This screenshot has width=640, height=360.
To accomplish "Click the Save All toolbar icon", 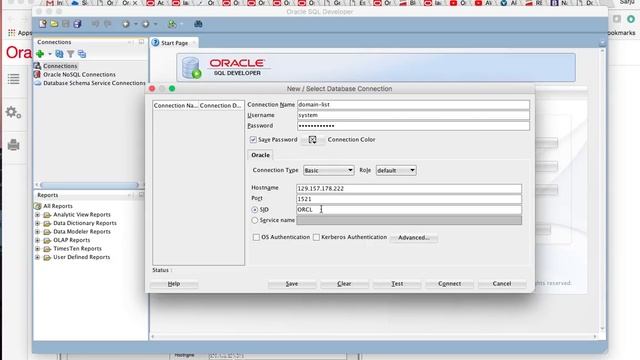I will (x=77, y=24).
